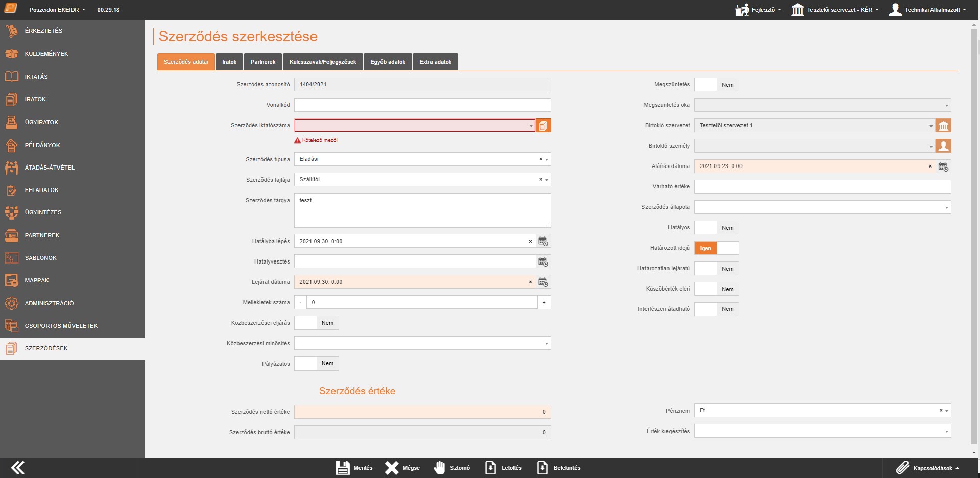Open the Partnerek sidebar icon

point(11,235)
